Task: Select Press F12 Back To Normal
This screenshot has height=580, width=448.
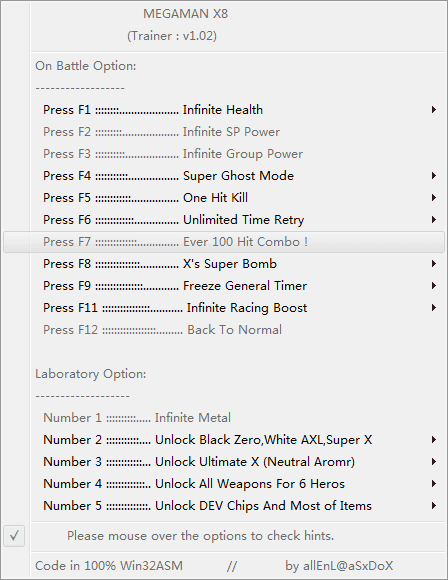Action: [x=224, y=330]
